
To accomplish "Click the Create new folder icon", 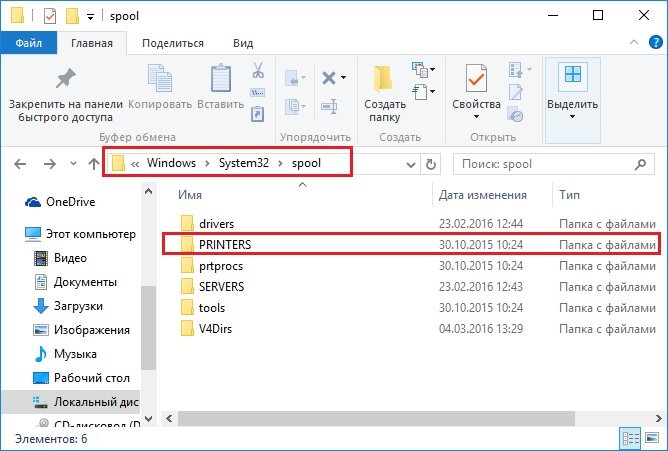I will 384,78.
